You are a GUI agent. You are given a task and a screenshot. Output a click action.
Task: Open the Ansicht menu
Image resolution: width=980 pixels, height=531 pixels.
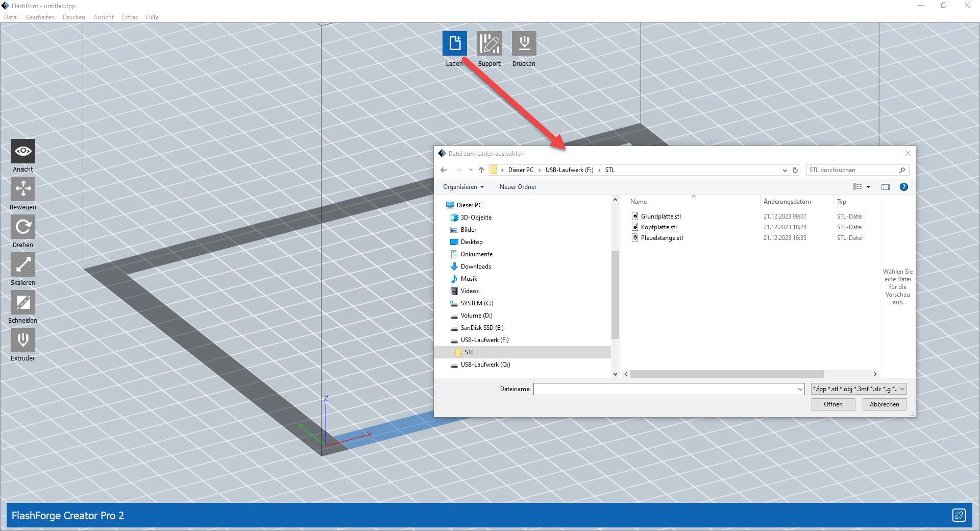(x=104, y=17)
